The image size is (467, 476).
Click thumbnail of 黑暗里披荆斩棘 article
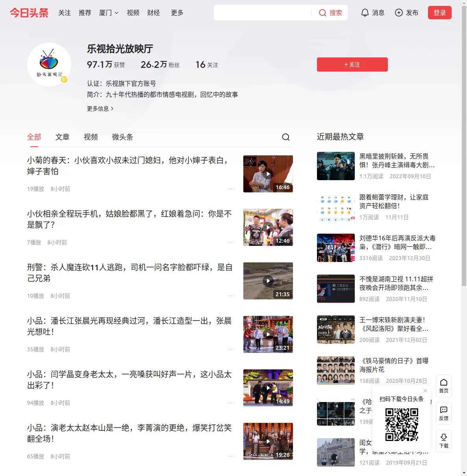click(336, 166)
